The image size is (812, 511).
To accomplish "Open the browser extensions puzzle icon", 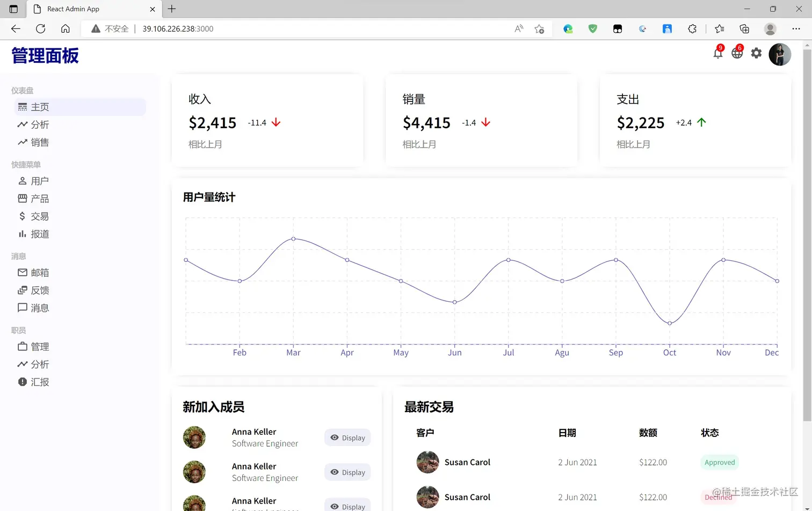I will (692, 28).
